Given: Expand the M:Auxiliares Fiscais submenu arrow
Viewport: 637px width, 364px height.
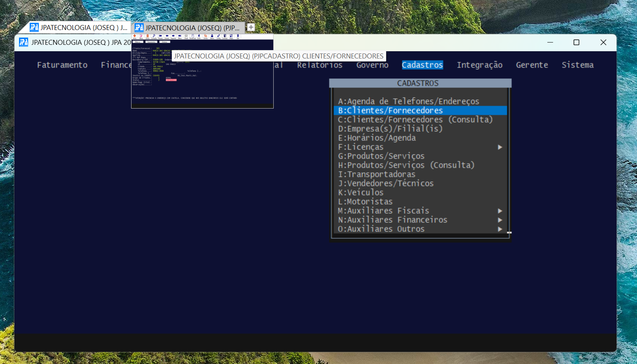Looking at the screenshot, I should point(500,211).
